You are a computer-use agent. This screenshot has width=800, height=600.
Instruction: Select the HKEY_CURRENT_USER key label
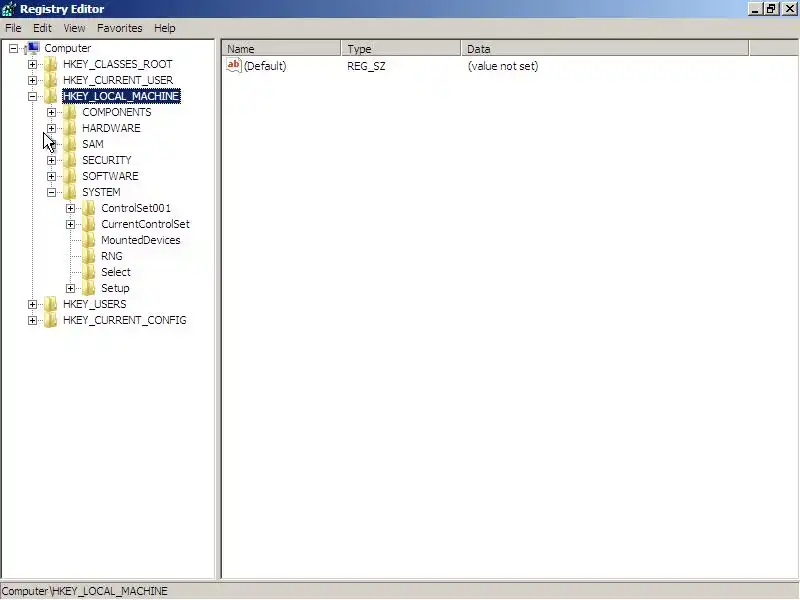tap(118, 80)
